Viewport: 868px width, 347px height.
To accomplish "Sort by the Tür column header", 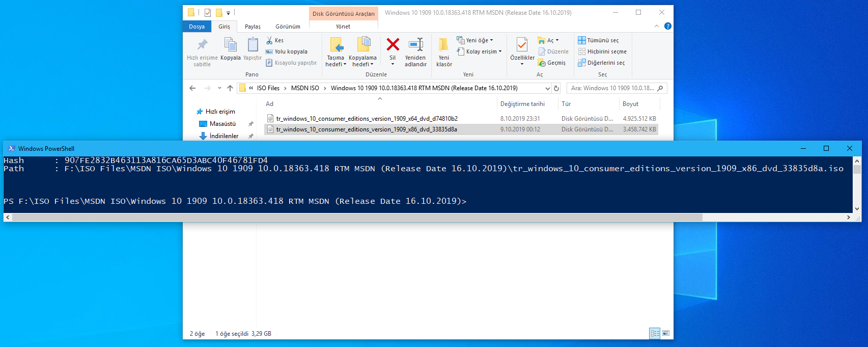I will (x=589, y=104).
